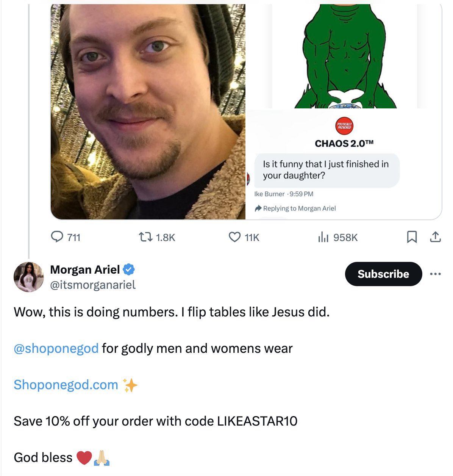The image size is (453, 476).
Task: Open the view analytics bar icon
Action: point(323,237)
